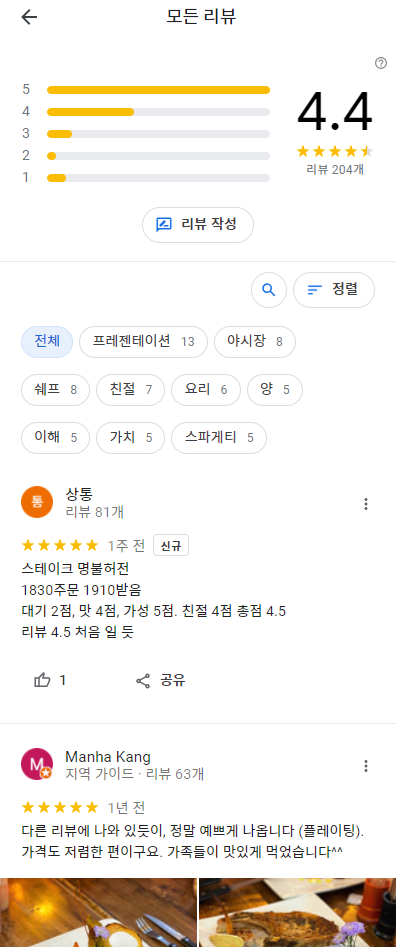The height and width of the screenshot is (947, 396).
Task: Toggle the 프레젠테이션 13 filter chip
Action: [144, 342]
